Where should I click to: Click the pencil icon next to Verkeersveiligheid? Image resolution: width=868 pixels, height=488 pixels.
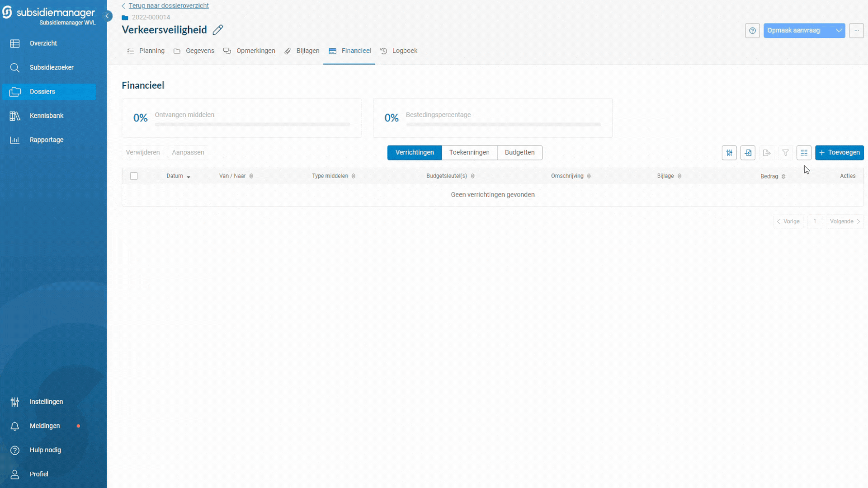[217, 30]
